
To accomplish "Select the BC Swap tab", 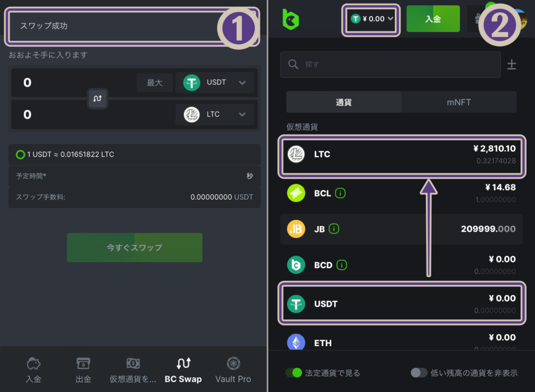I will pos(183,370).
